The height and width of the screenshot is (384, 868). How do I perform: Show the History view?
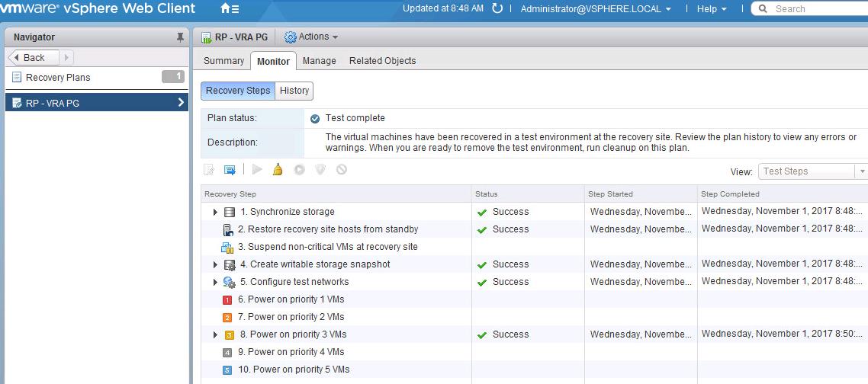point(294,91)
